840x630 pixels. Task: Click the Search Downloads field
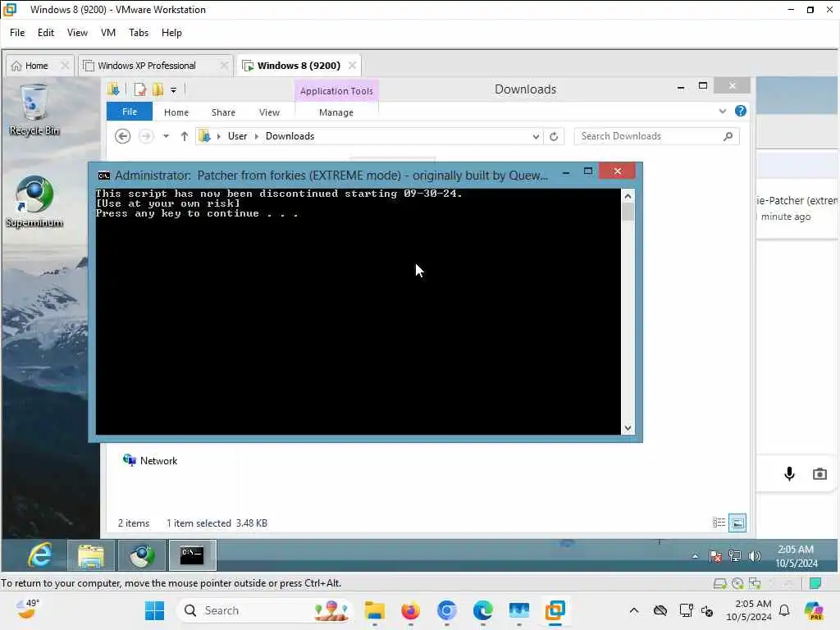pyautogui.click(x=656, y=136)
